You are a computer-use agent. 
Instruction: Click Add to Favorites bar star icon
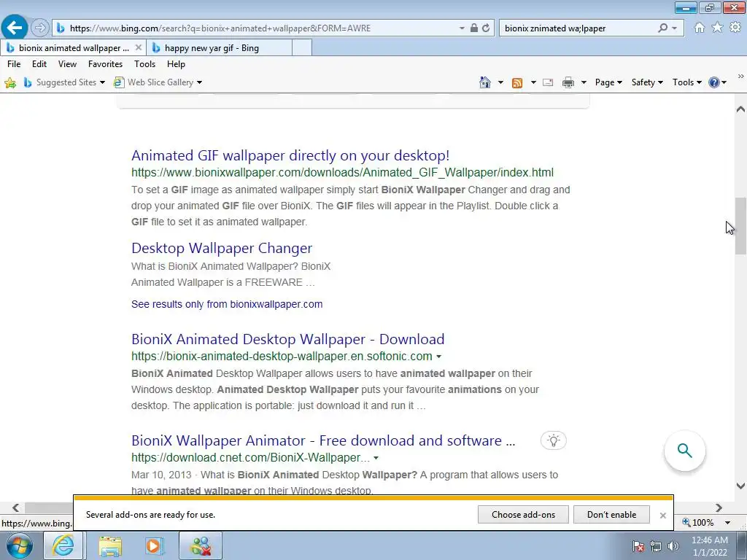pos(10,83)
